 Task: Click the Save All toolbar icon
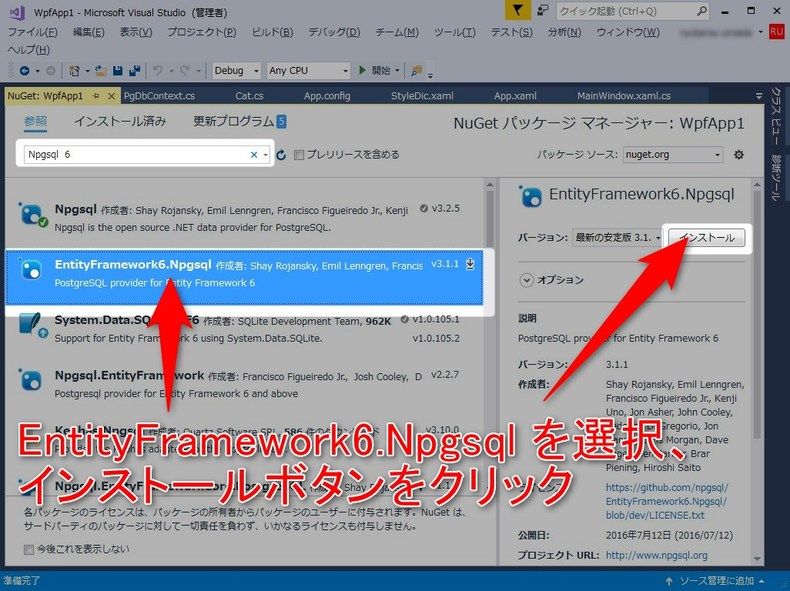135,71
